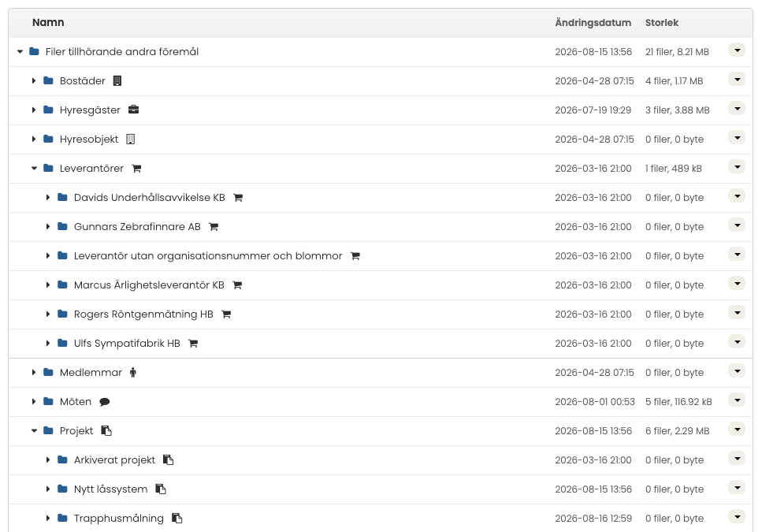Click the shopping cart icon beside Leverantörer
The height and width of the screenshot is (532, 762).
tap(136, 169)
